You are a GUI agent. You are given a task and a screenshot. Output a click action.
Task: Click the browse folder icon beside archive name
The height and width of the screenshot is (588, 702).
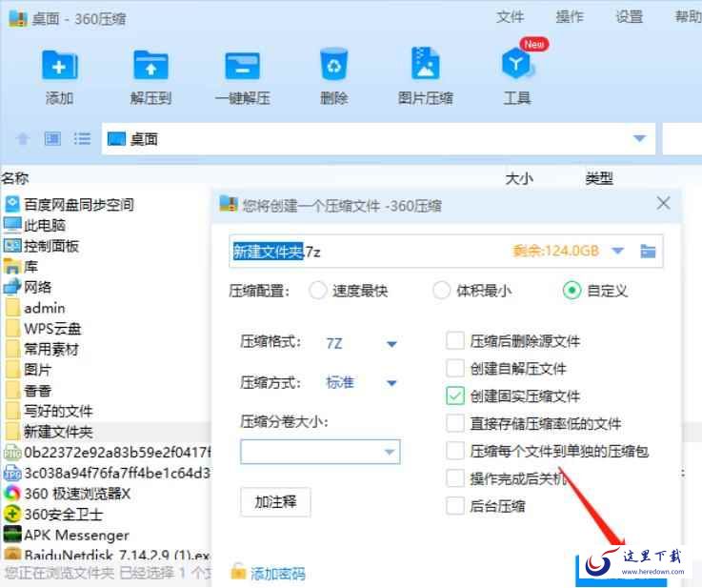(x=648, y=252)
